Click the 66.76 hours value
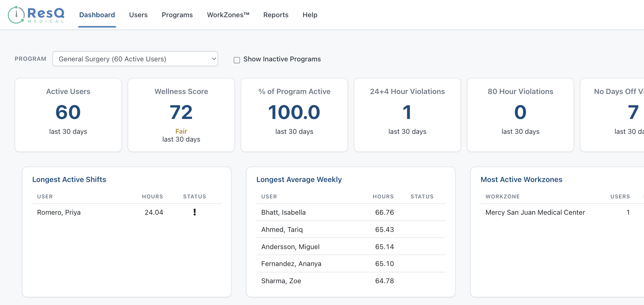The height and width of the screenshot is (305, 644). [384, 212]
